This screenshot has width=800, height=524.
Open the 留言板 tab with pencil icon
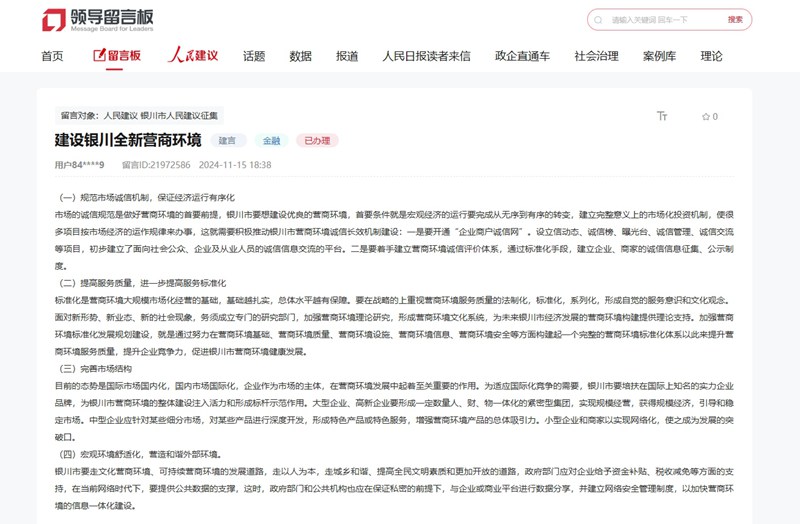(x=117, y=56)
